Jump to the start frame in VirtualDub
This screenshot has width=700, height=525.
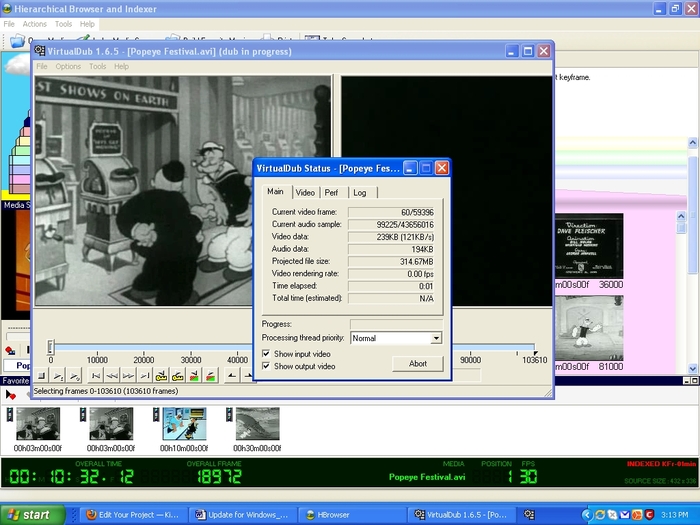click(96, 376)
